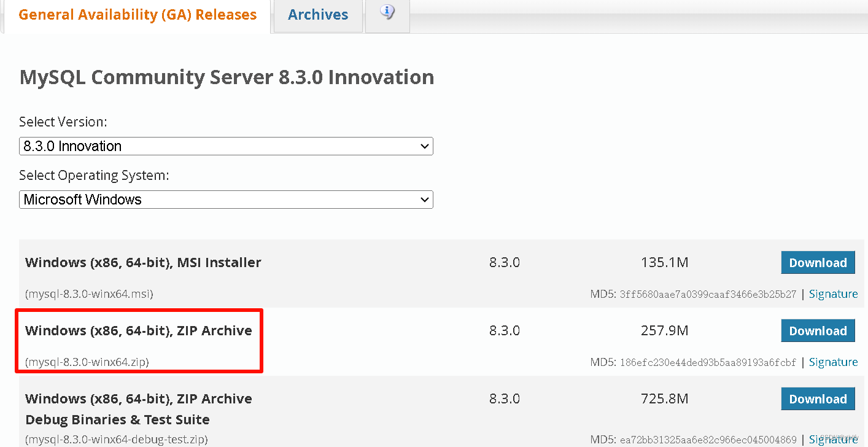Viewport: 868px width, 447px height.
Task: Open the Select Version dropdown
Action: [226, 146]
